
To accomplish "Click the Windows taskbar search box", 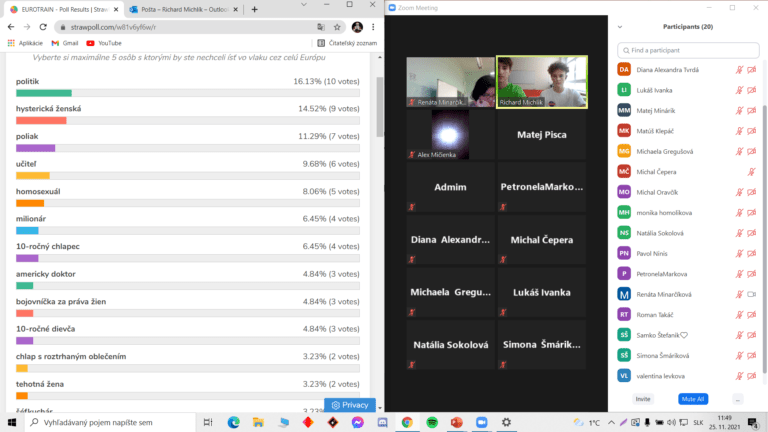I will point(110,422).
